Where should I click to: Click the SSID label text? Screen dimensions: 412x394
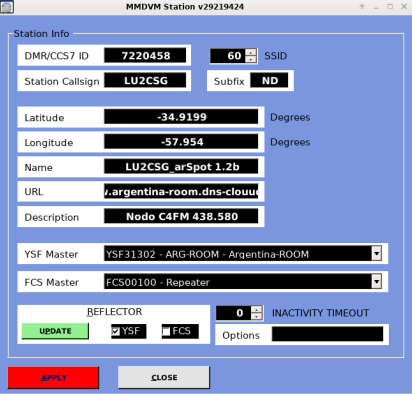[x=276, y=56]
